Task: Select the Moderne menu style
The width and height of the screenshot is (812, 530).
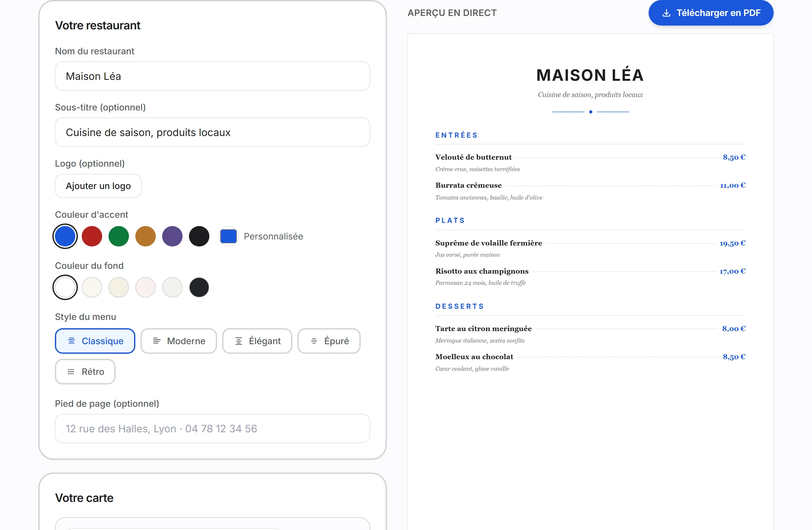Action: 179,341
